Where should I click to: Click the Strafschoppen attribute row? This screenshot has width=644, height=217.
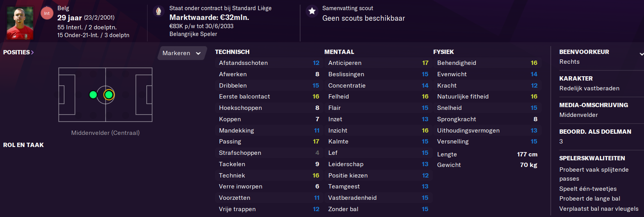pos(269,153)
